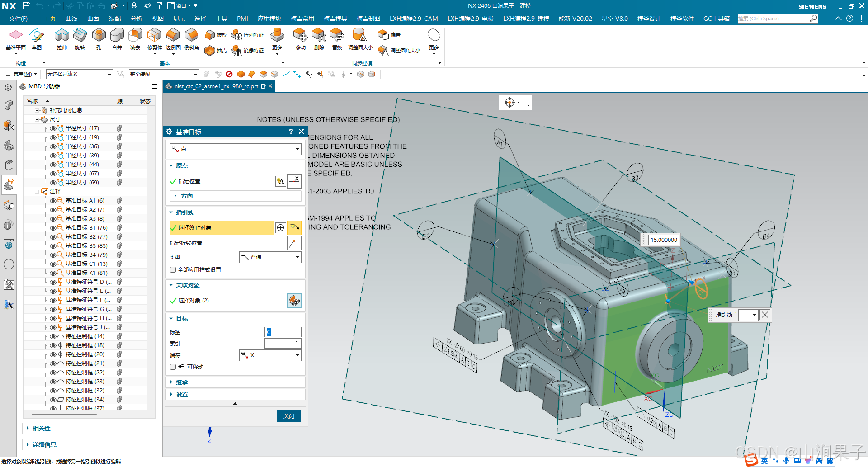Enable the 可移动 movable checkbox
Screen dimensions: 868x467
coord(173,367)
